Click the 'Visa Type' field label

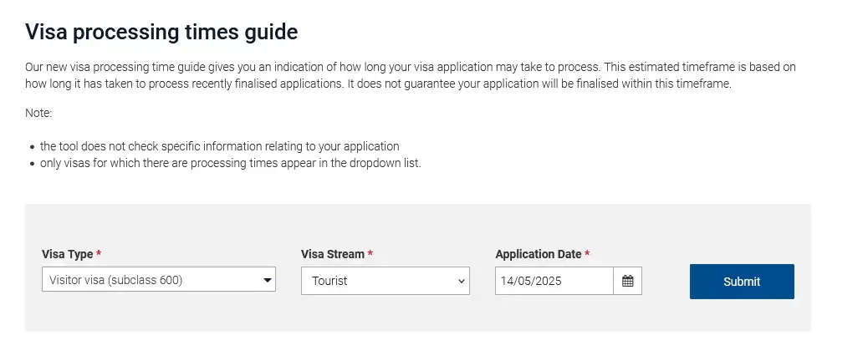68,254
